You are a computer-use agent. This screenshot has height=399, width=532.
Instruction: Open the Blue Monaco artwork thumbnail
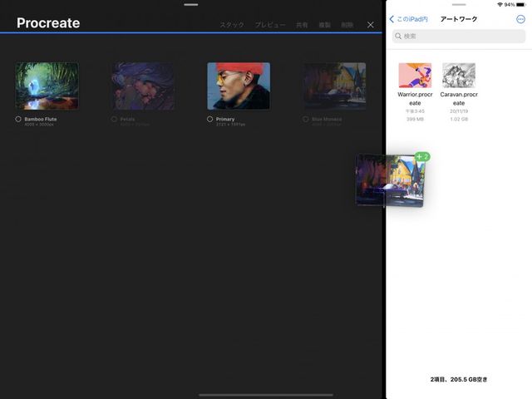334,86
